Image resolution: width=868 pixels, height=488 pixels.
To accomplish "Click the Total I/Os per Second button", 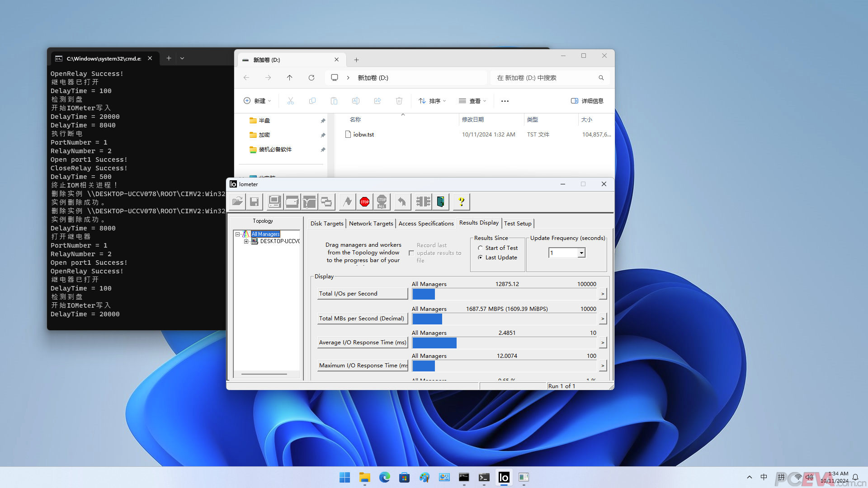I will [362, 294].
